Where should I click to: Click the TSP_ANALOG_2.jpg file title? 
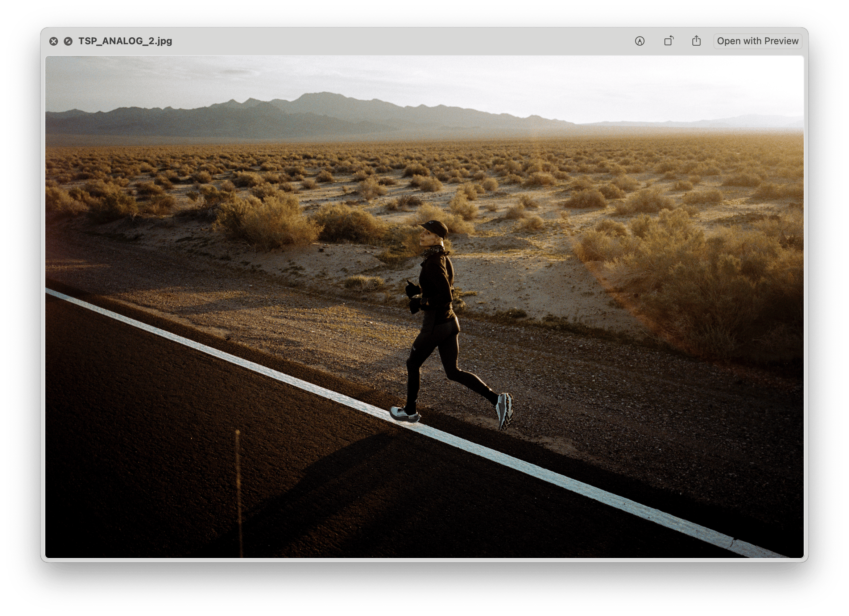[x=125, y=41]
